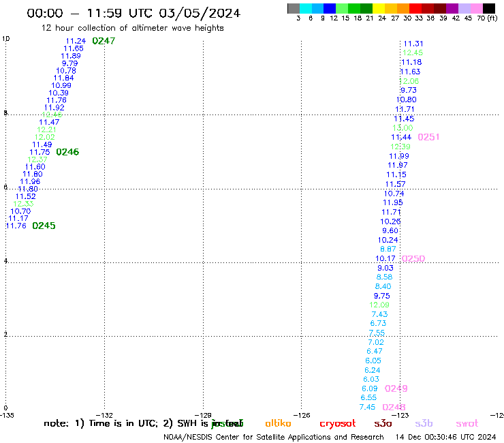Click the cyan swatch in the color scale
This screenshot has width=504, height=443.
tap(306, 8)
